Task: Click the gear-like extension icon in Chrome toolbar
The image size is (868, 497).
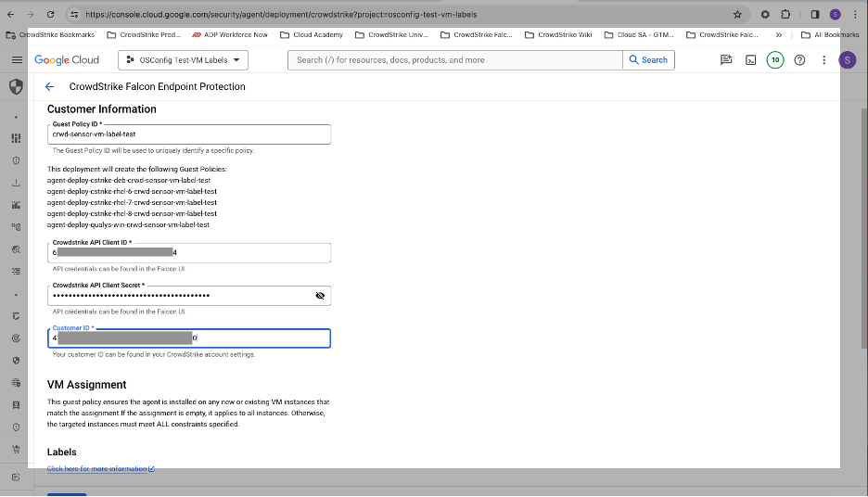Action: pyautogui.click(x=765, y=15)
